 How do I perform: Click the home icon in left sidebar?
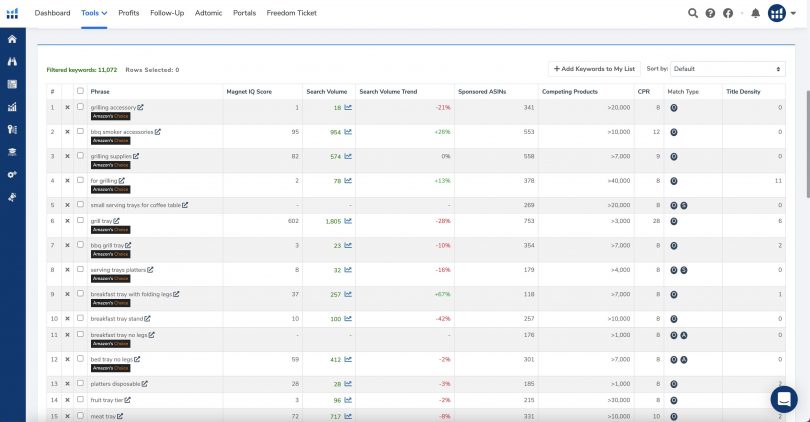pos(12,39)
